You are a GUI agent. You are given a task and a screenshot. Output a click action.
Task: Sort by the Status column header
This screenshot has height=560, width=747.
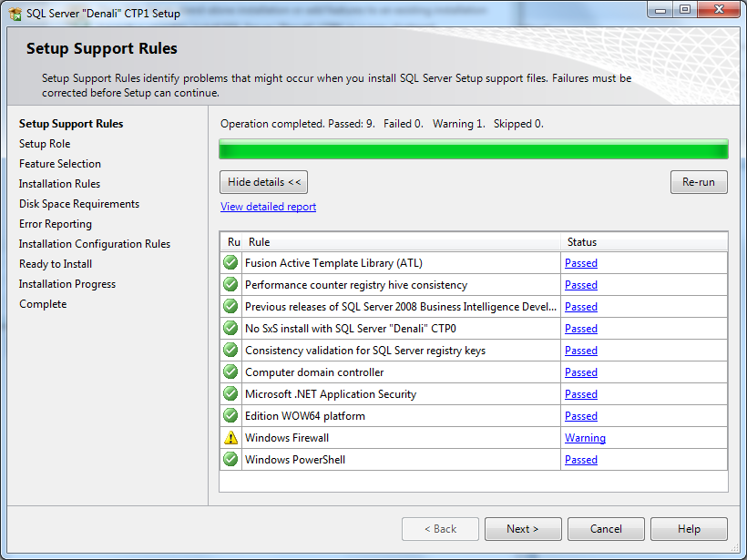pos(644,242)
